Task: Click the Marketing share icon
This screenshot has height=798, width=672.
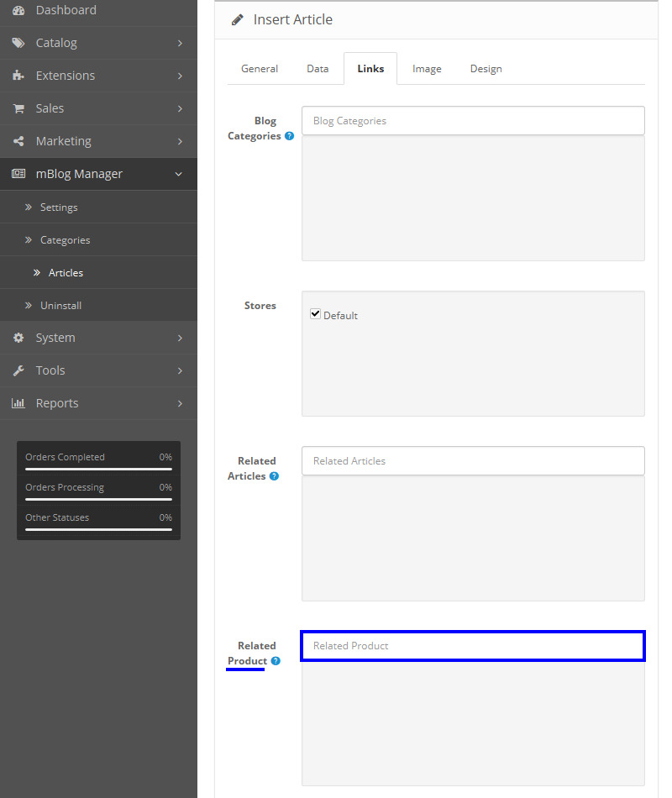Action: [18, 141]
